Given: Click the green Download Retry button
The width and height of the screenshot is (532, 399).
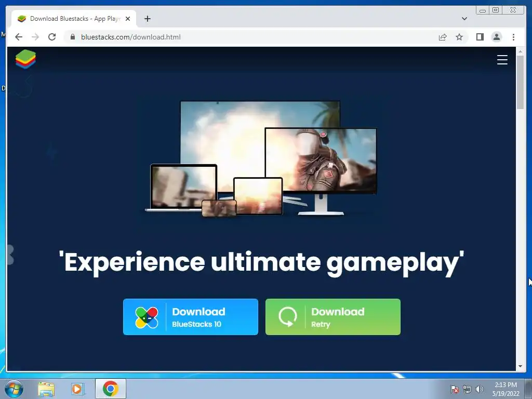Looking at the screenshot, I should click(333, 317).
